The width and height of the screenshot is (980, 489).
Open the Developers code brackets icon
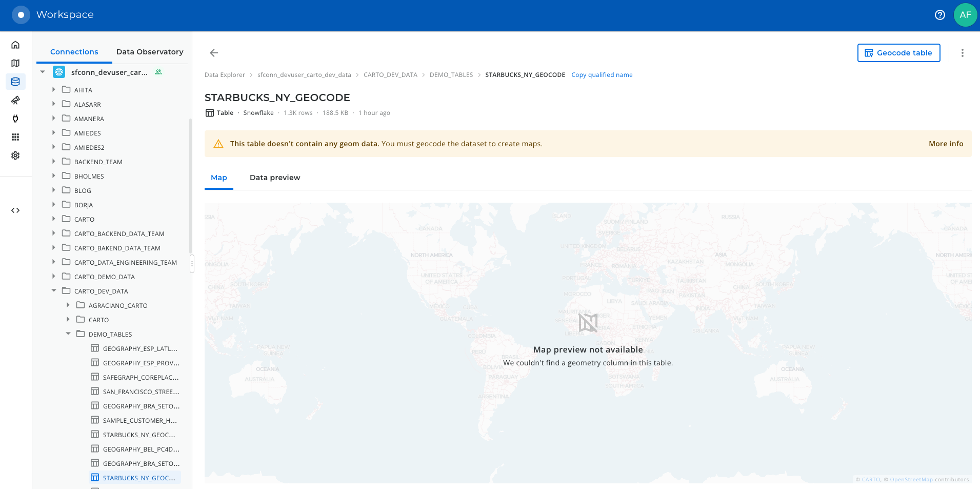tap(15, 210)
